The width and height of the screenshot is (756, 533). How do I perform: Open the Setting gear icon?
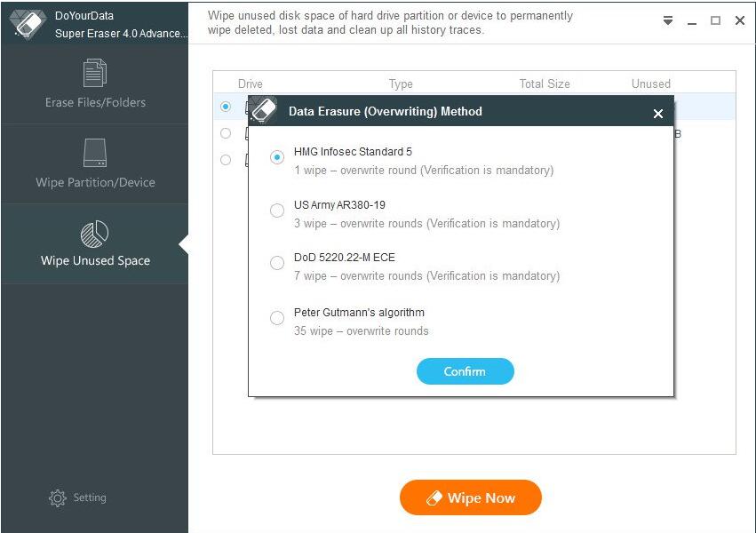coord(58,497)
